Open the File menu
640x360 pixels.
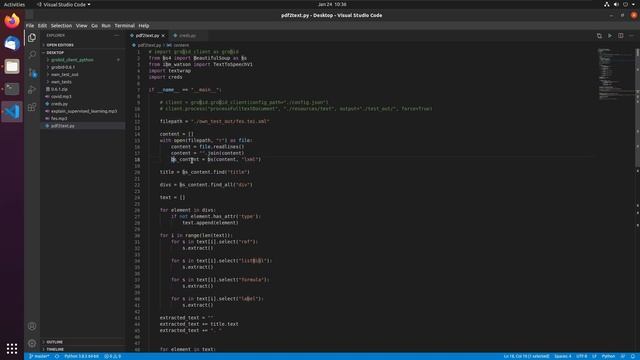tap(30, 25)
